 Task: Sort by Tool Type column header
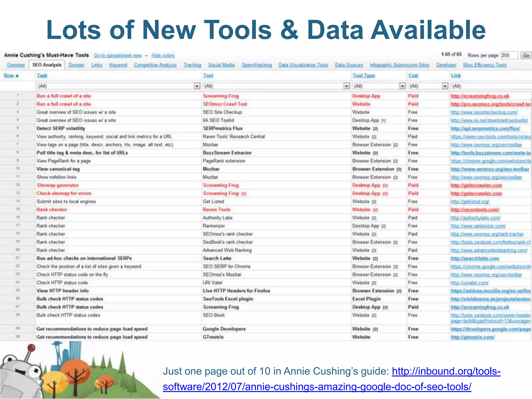pyautogui.click(x=364, y=76)
